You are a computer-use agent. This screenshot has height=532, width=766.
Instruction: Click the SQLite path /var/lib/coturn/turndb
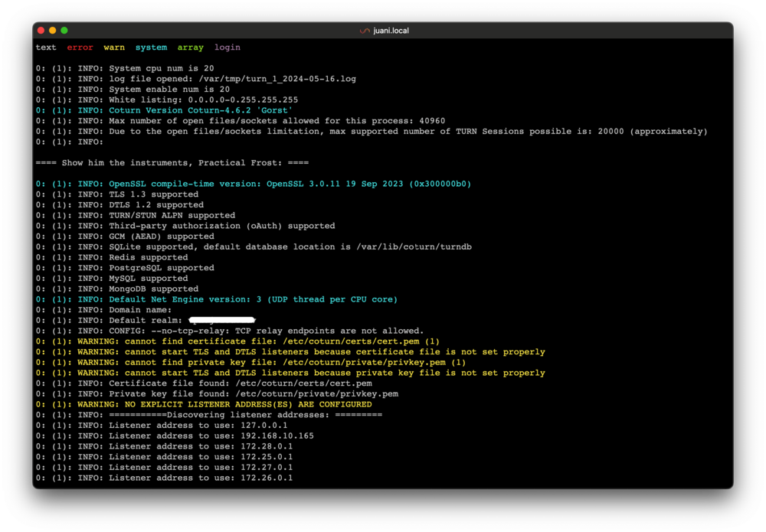[x=414, y=247]
